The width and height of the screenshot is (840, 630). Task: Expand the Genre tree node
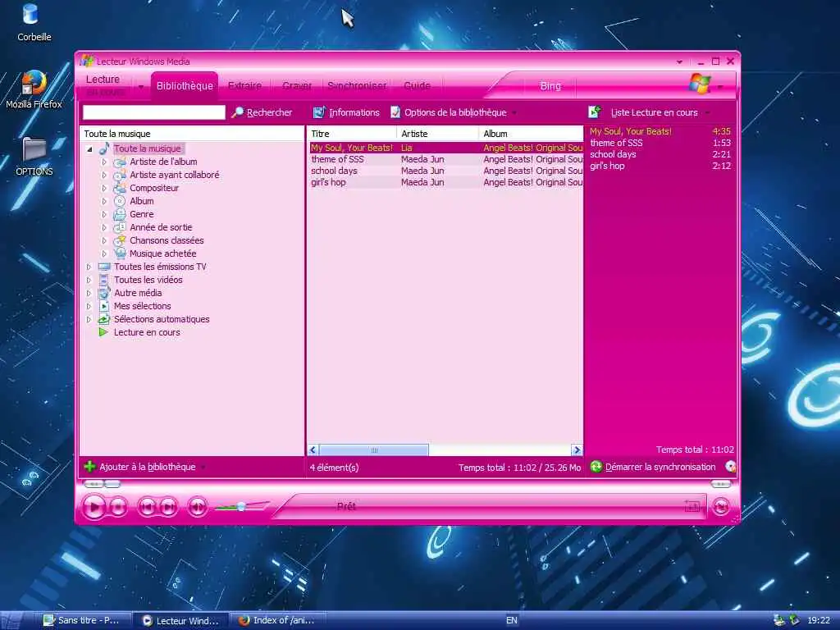pyautogui.click(x=104, y=214)
